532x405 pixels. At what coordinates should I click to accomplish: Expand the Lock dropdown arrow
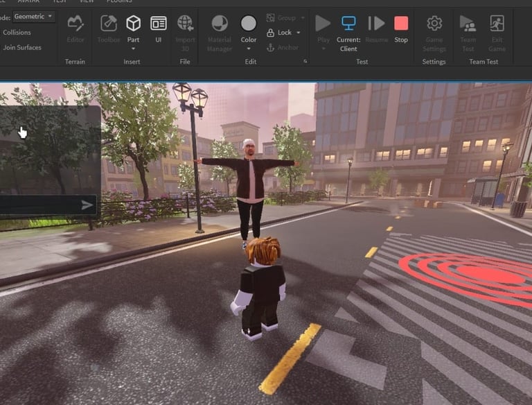point(299,33)
